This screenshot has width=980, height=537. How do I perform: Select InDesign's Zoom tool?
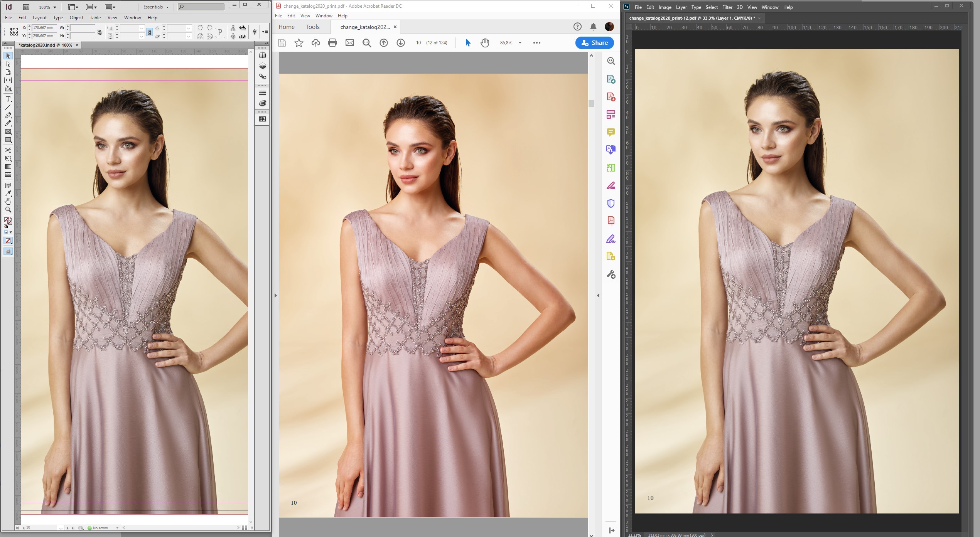point(8,210)
